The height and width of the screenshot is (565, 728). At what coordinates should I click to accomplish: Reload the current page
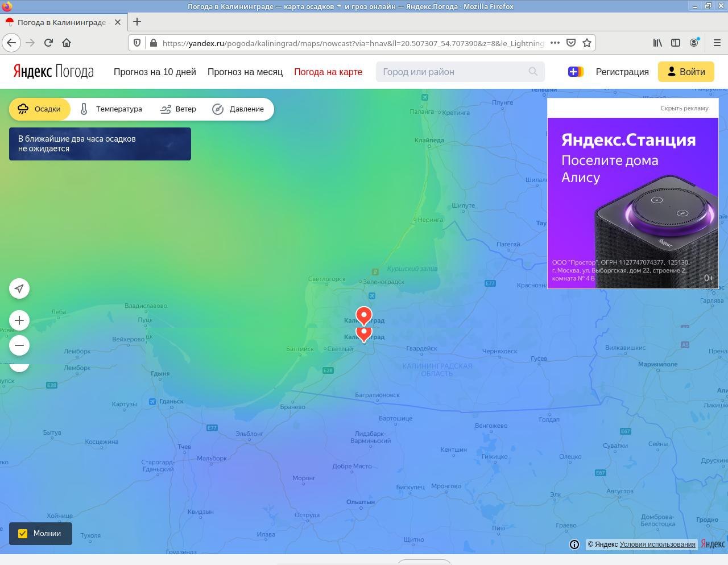pos(48,43)
